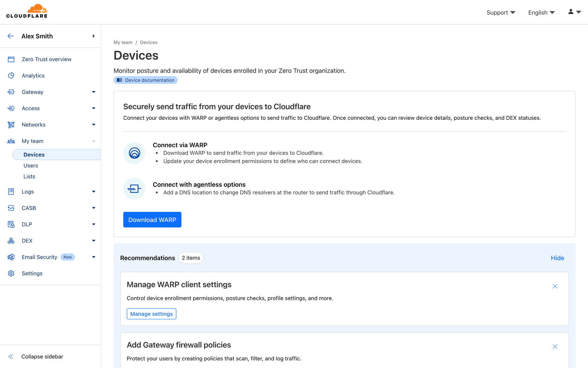Click the Logs sidebar icon
Viewport: 588px width, 368px height.
(11, 192)
